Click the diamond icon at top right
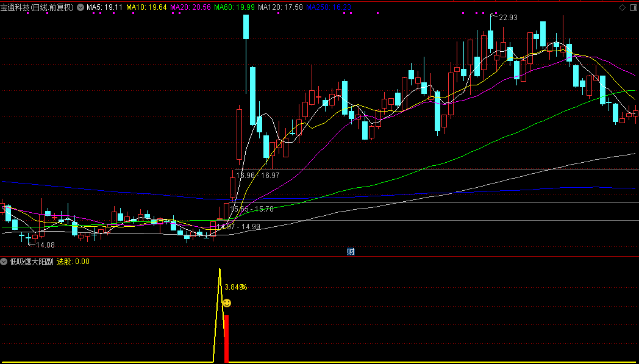Viewport: 639px width, 364px height. click(622, 8)
